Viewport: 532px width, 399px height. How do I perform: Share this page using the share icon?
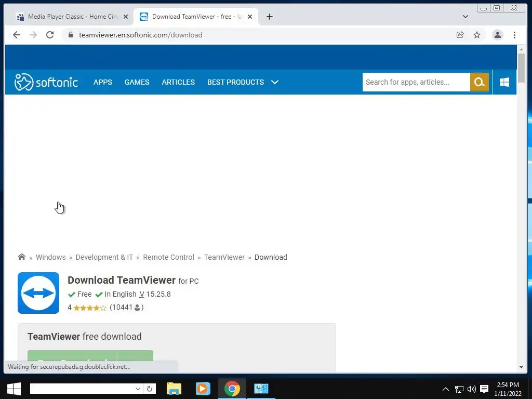coord(460,35)
